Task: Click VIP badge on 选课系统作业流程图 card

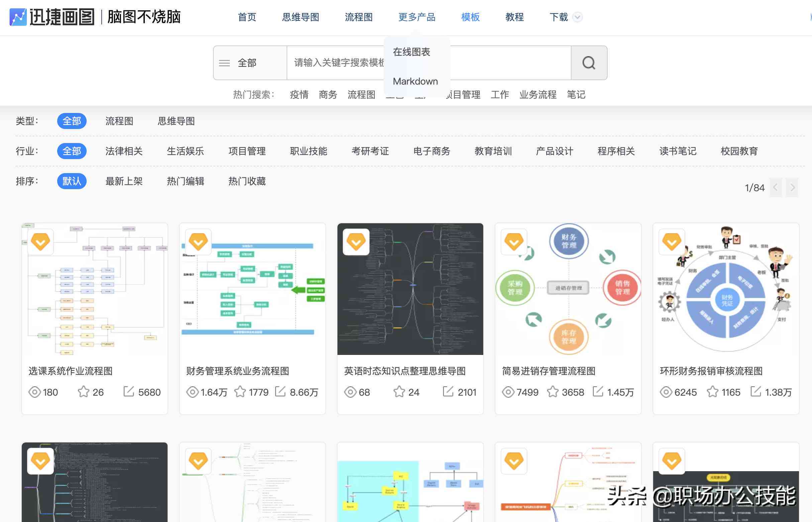Action: (40, 242)
